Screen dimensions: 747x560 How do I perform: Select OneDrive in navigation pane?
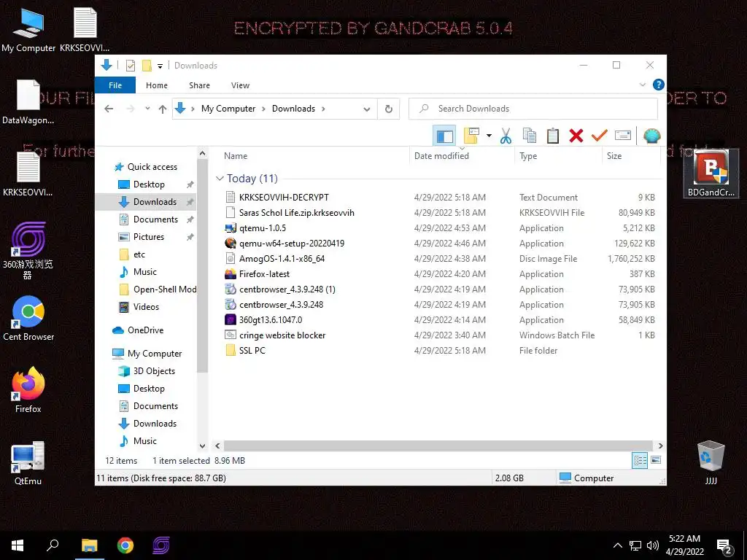(x=145, y=330)
